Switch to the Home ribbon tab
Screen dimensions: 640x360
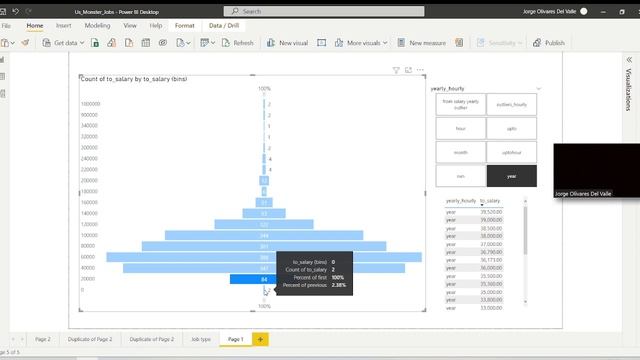click(35, 26)
